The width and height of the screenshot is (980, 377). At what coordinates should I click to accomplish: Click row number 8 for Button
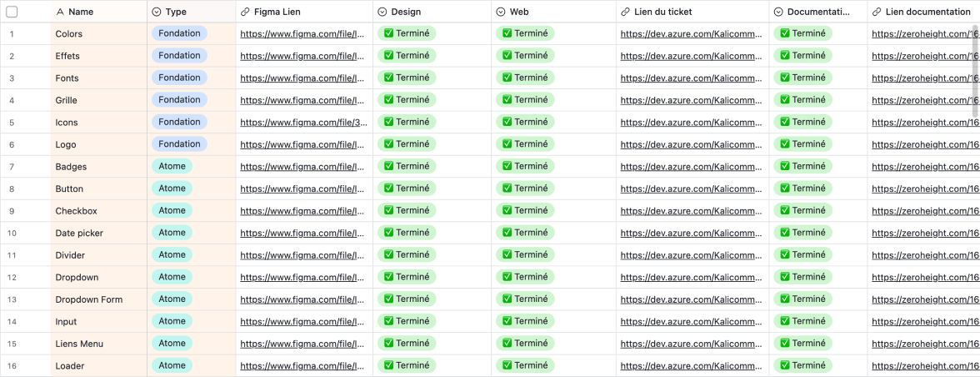pos(12,188)
